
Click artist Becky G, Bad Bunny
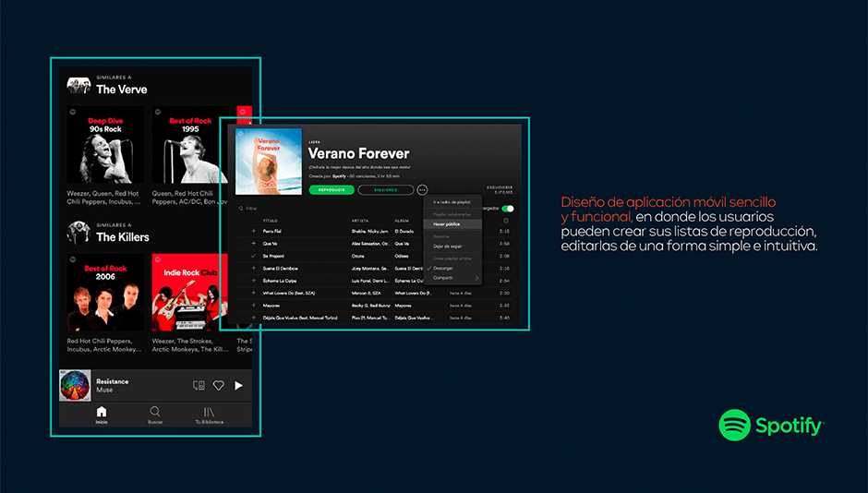370,306
